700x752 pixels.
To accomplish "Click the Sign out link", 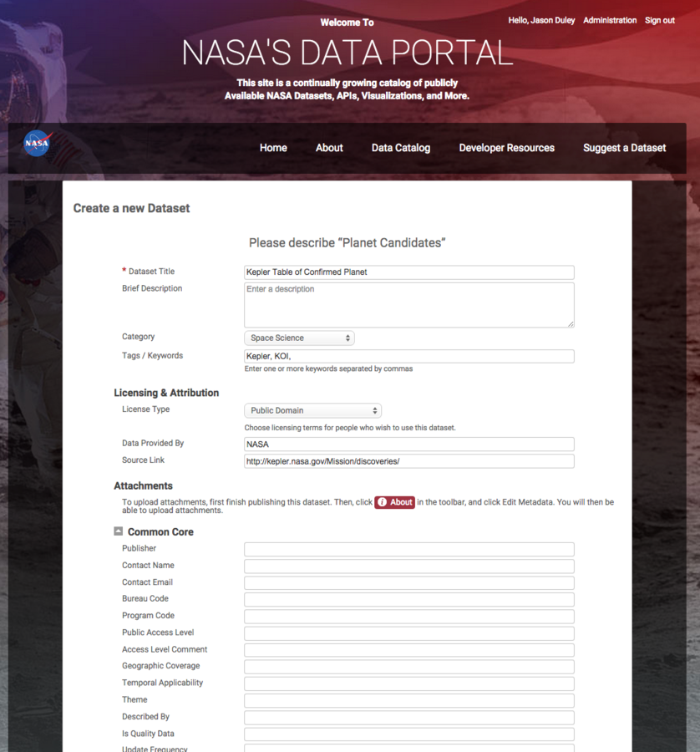I will coord(660,20).
